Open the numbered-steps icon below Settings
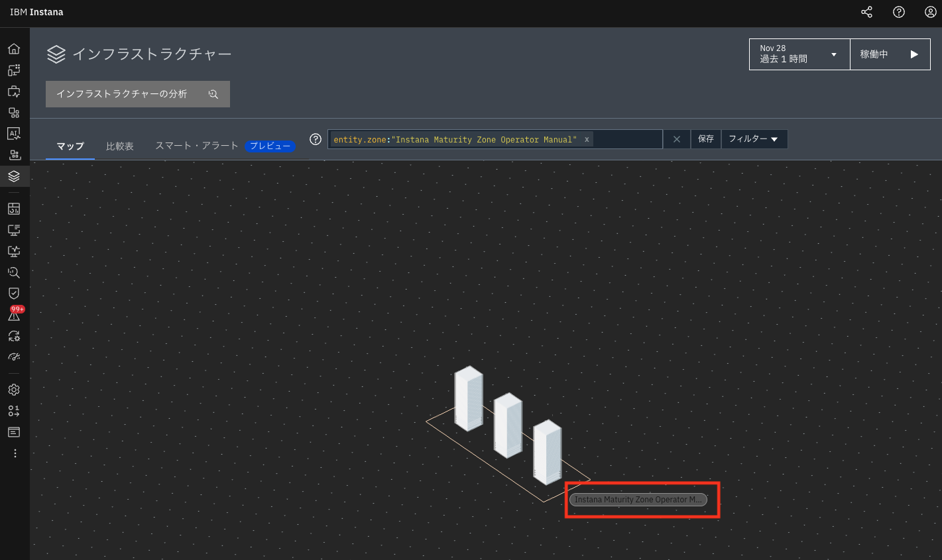Viewport: 942px width, 560px height. point(14,411)
